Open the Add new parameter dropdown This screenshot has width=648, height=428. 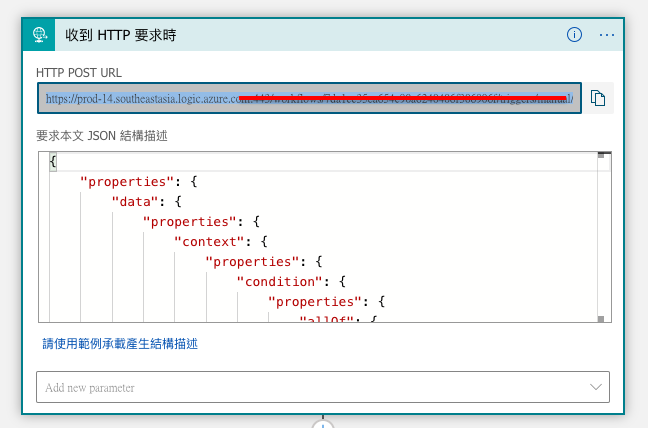click(x=323, y=387)
